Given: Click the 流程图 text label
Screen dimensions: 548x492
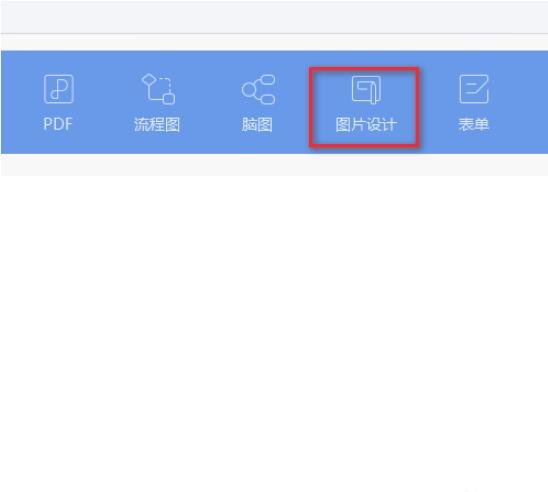Looking at the screenshot, I should (157, 124).
